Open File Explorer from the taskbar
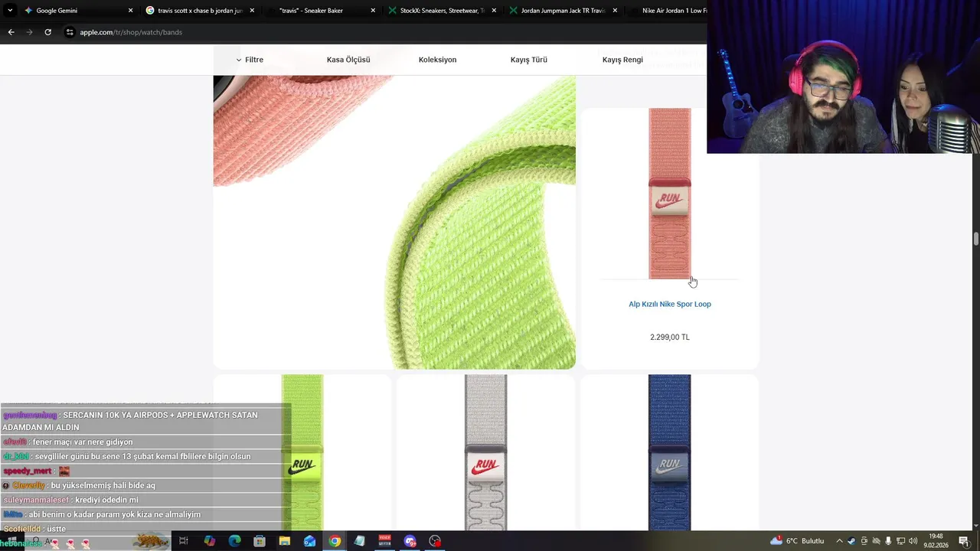This screenshot has height=551, width=980. pos(285,541)
